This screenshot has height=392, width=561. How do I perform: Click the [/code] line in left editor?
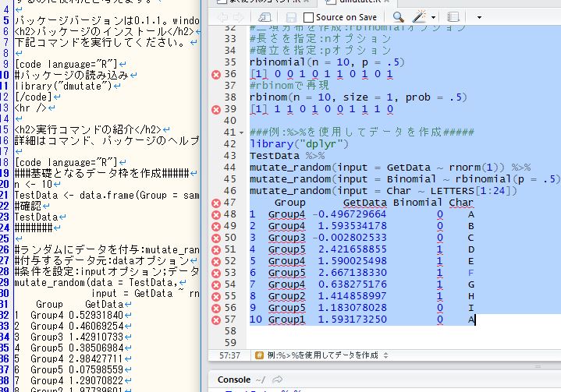[33, 97]
